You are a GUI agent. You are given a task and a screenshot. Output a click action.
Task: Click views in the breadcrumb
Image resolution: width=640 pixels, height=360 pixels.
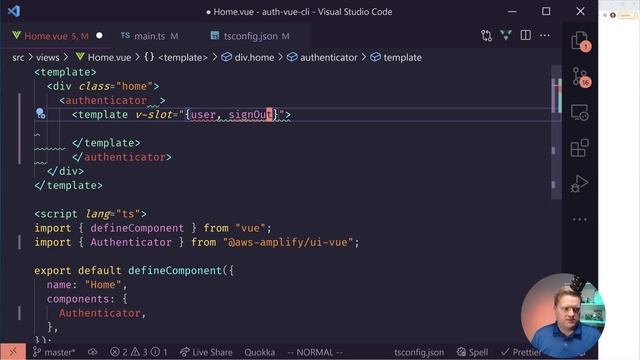48,58
